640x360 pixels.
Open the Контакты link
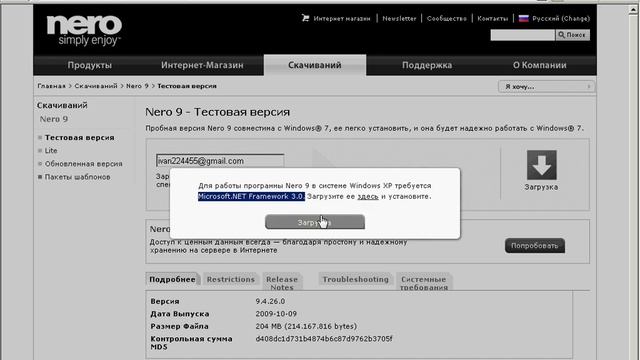(x=493, y=18)
